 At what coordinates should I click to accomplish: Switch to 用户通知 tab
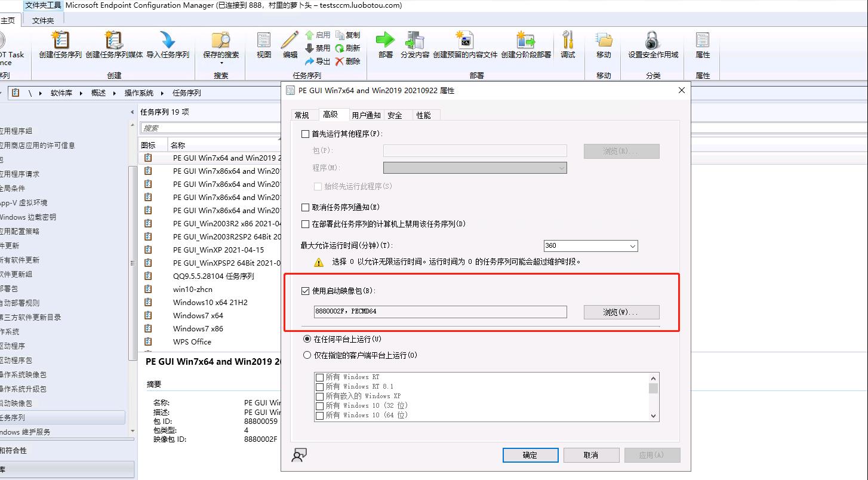tap(366, 115)
